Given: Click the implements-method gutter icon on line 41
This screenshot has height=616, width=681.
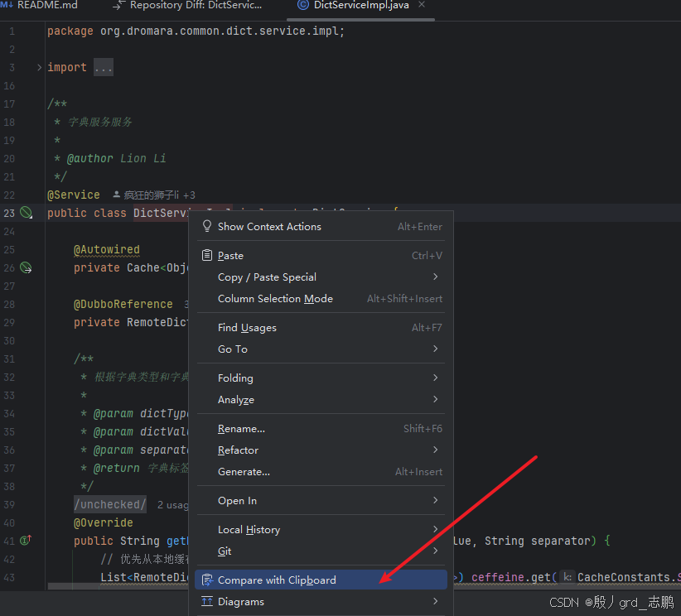Looking at the screenshot, I should tap(26, 541).
